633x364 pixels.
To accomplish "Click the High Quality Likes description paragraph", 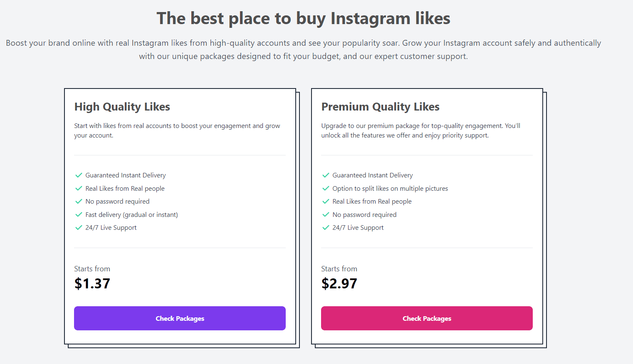I will coord(177,130).
